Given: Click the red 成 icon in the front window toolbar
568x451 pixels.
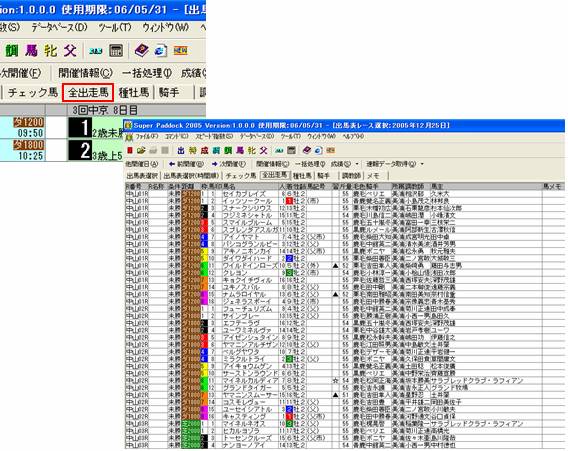Looking at the screenshot, I should tap(204, 151).
